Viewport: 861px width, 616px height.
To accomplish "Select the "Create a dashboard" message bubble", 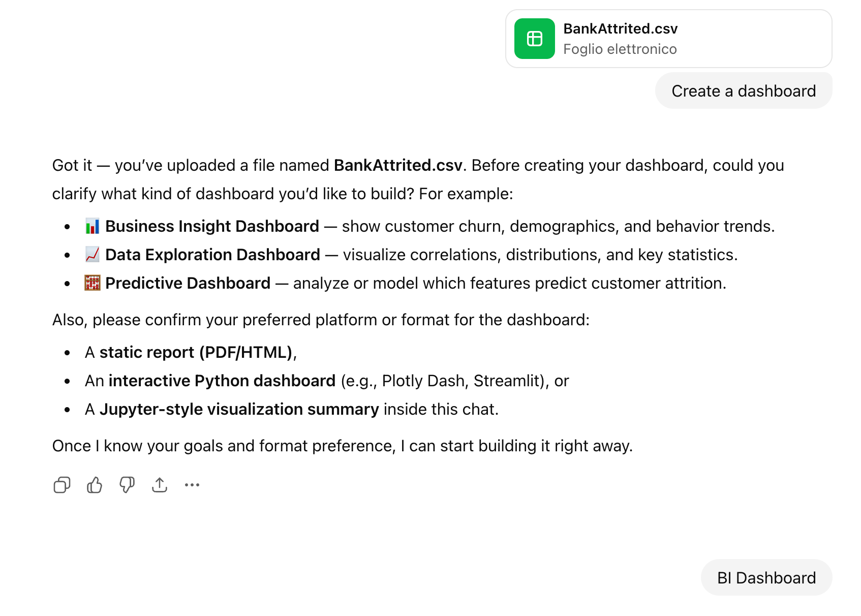I will coord(743,91).
